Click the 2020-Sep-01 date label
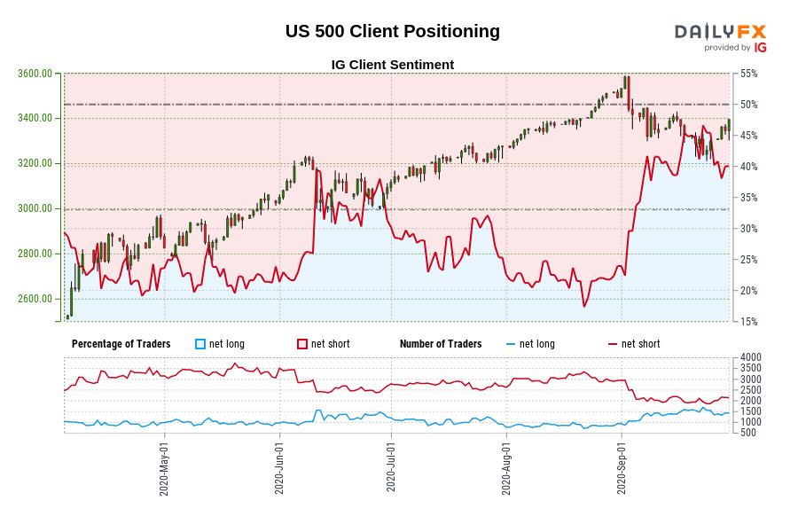This screenshot has height=532, width=798. pos(622,468)
